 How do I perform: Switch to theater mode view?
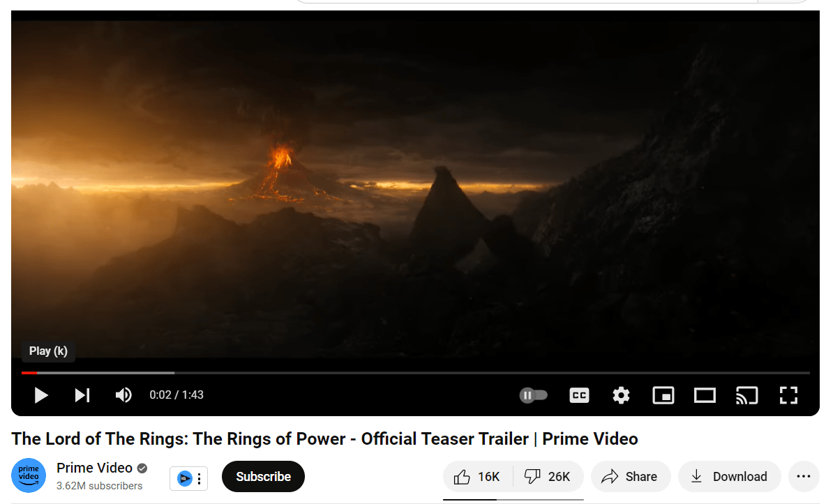(x=705, y=395)
